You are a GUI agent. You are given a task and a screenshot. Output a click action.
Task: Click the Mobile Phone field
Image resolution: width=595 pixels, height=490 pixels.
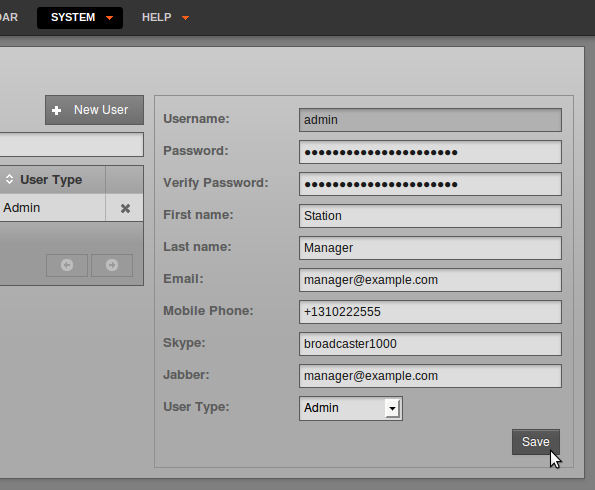[x=430, y=312]
